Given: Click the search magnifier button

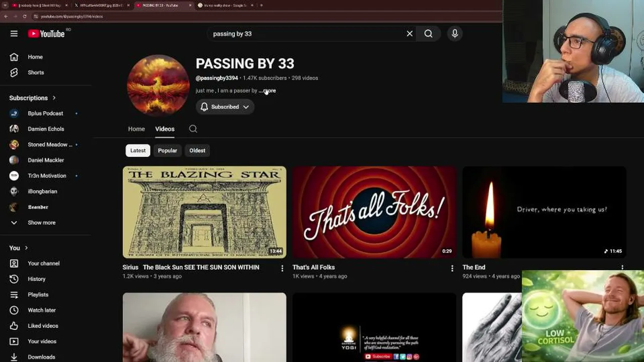Looking at the screenshot, I should pyautogui.click(x=428, y=34).
